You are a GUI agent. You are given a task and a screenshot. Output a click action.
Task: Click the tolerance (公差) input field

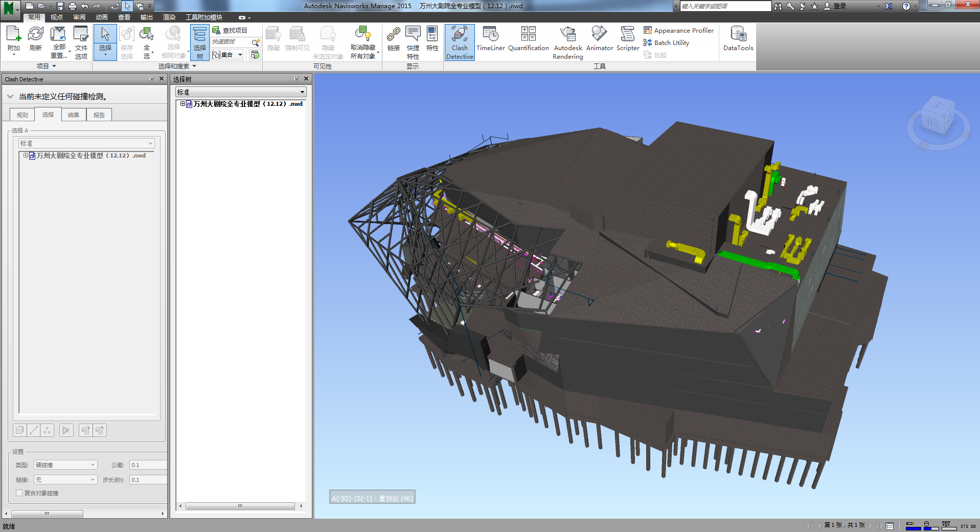148,465
